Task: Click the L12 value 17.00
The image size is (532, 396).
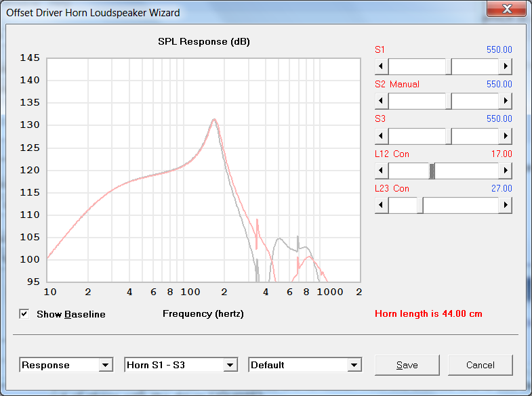Action: tap(502, 154)
